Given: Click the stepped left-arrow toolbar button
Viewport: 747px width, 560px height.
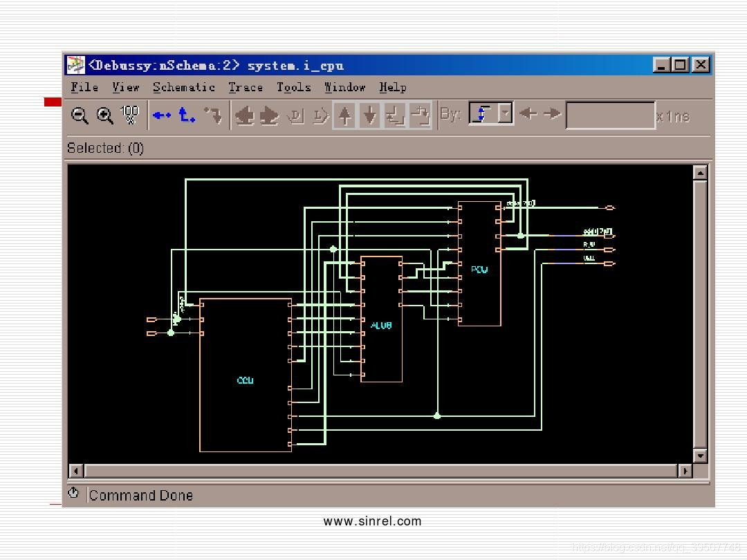Looking at the screenshot, I should [x=395, y=115].
